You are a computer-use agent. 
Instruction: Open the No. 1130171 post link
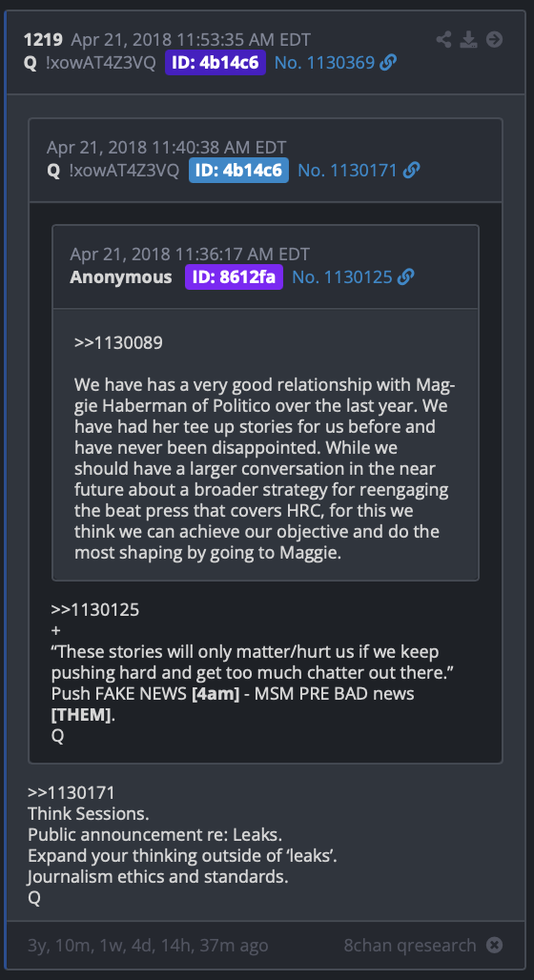(348, 170)
